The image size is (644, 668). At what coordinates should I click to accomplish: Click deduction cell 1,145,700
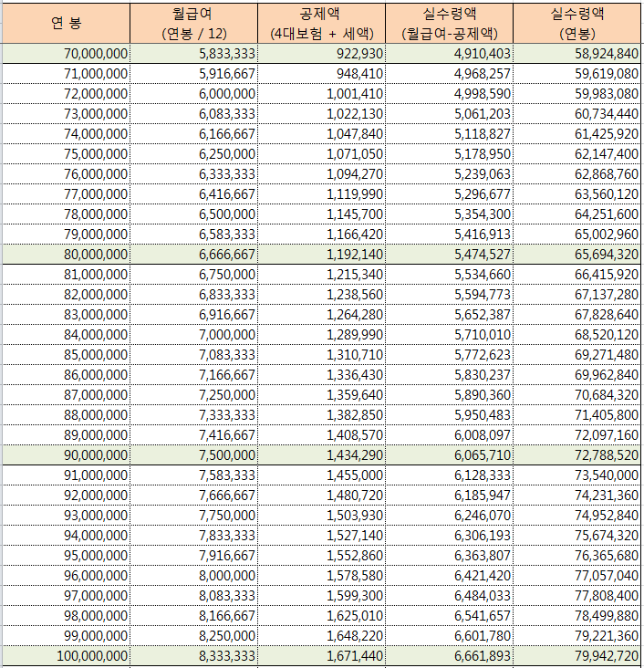tap(322, 214)
